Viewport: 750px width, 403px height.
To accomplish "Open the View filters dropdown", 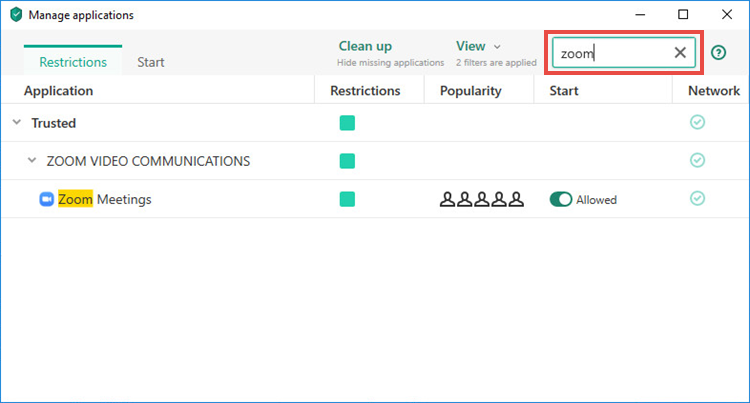I will point(478,46).
